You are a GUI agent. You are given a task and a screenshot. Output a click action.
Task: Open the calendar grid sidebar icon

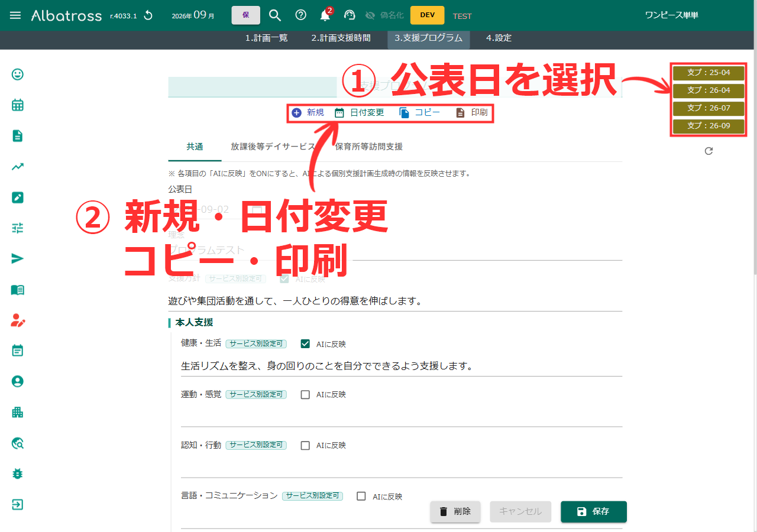pos(18,105)
